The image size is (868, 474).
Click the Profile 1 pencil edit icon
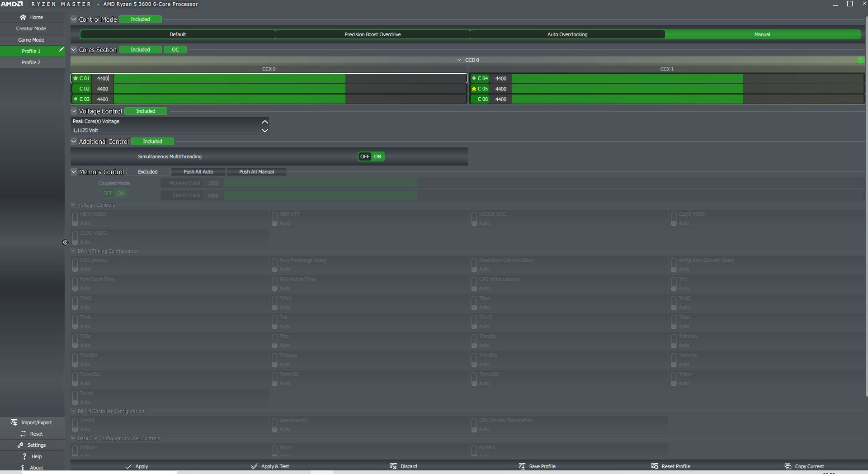coord(61,50)
